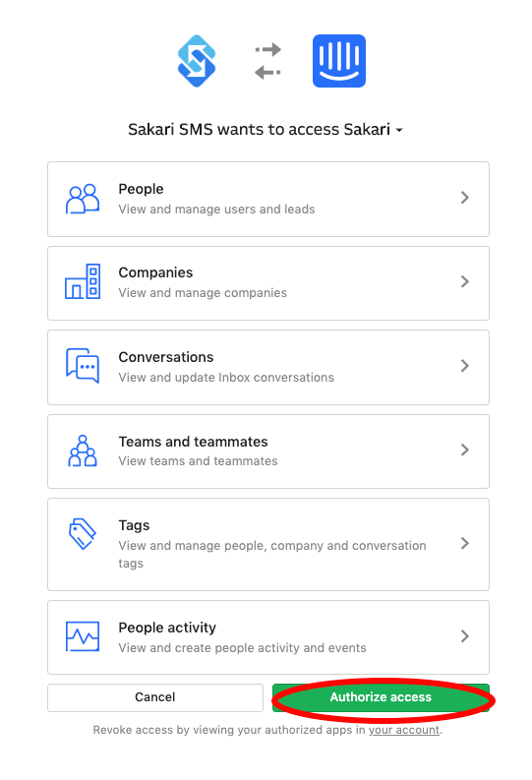Expand the Teams and teammates chevron
This screenshot has width=532, height=780.
pos(465,450)
